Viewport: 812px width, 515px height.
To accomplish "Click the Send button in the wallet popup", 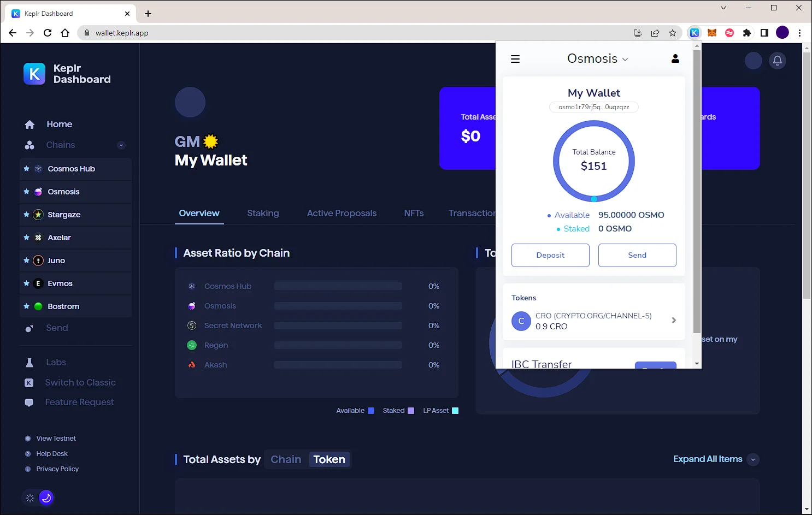I will tap(637, 255).
